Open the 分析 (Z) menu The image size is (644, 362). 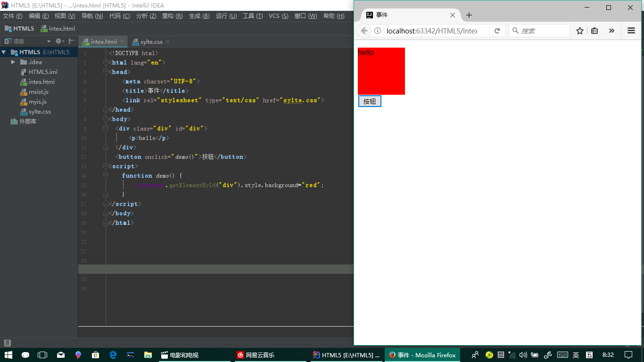coord(146,16)
